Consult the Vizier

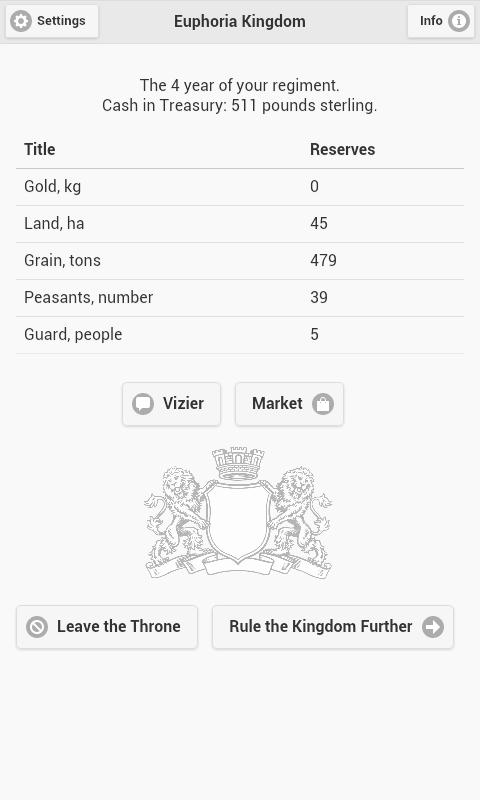pos(171,404)
